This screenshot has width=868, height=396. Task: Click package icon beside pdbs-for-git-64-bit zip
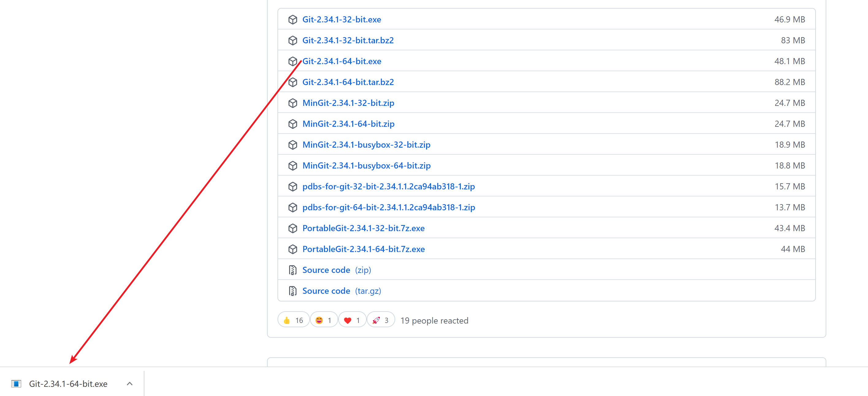click(x=293, y=208)
